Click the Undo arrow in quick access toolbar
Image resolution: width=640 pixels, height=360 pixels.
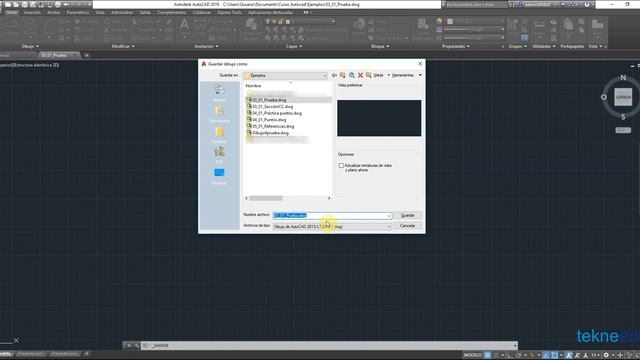click(x=66, y=4)
